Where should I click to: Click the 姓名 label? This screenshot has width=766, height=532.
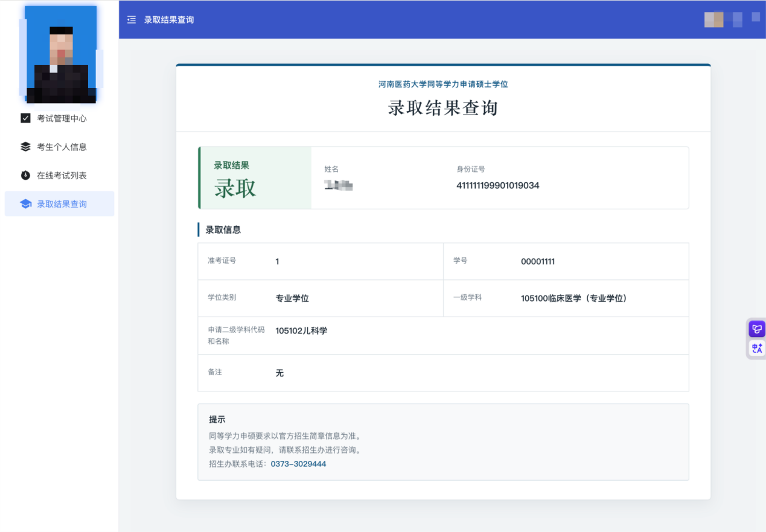[x=331, y=169]
